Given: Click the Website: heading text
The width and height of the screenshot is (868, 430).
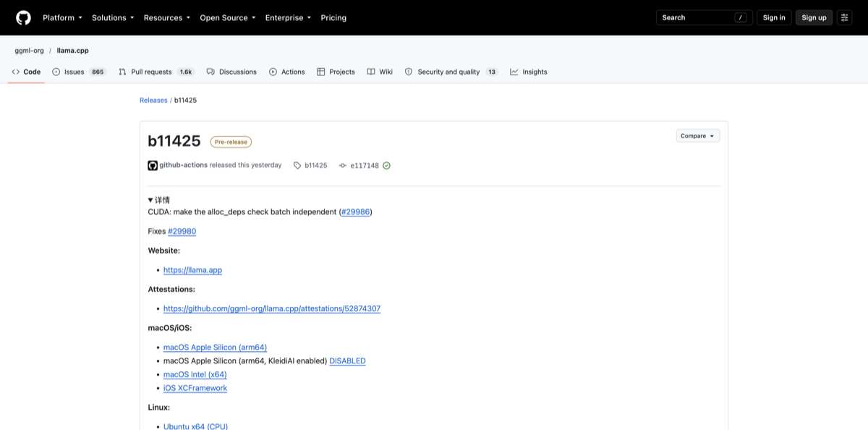Looking at the screenshot, I should (x=164, y=250).
